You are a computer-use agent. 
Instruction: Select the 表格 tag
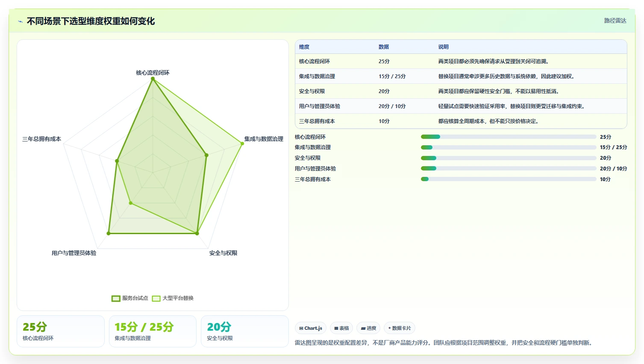point(341,328)
